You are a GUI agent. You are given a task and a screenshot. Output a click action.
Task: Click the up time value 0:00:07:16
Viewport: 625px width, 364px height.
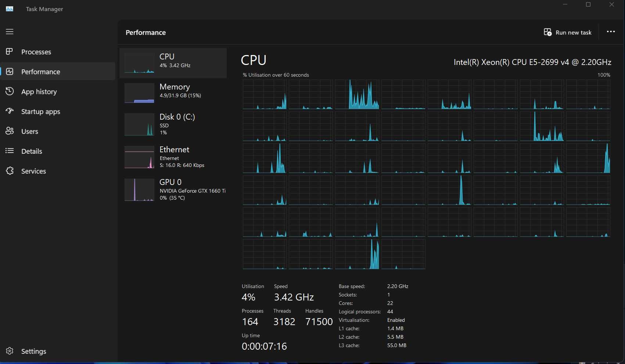264,346
